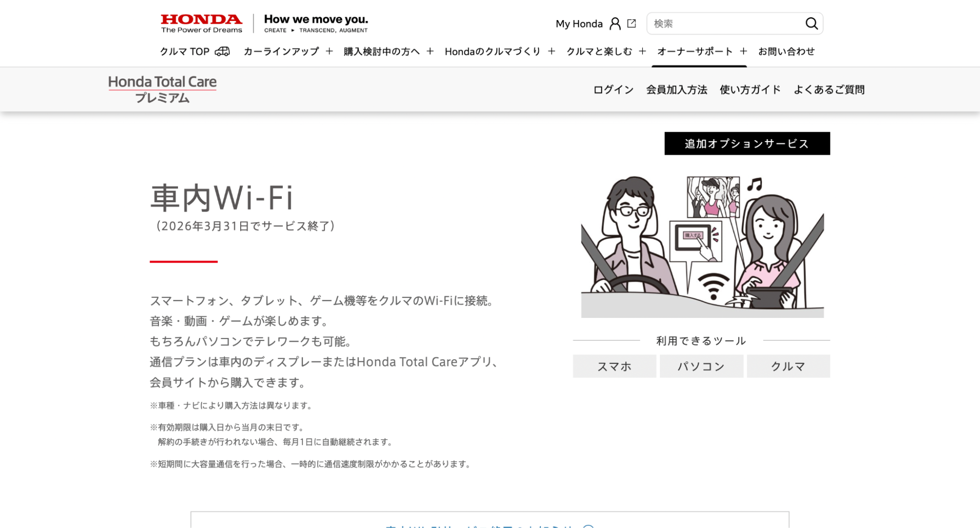980x528 pixels.
Task: Click the search magnifier icon
Action: pos(811,23)
